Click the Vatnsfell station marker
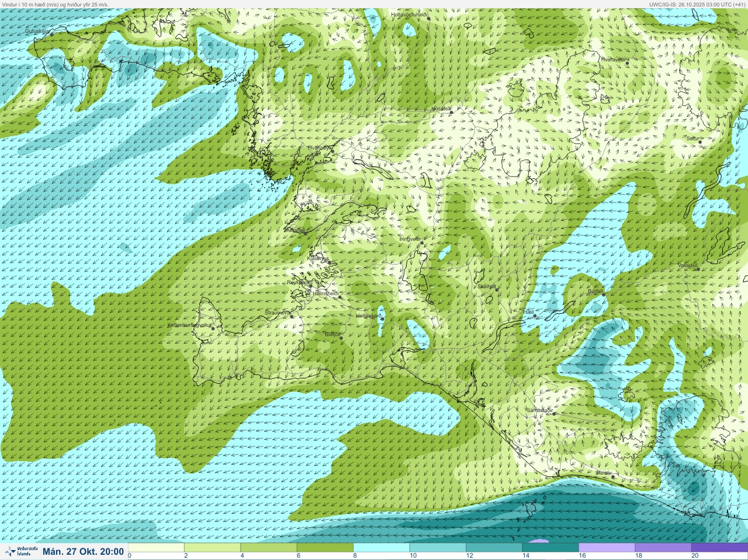This screenshot has height=560, width=748. tap(697, 269)
